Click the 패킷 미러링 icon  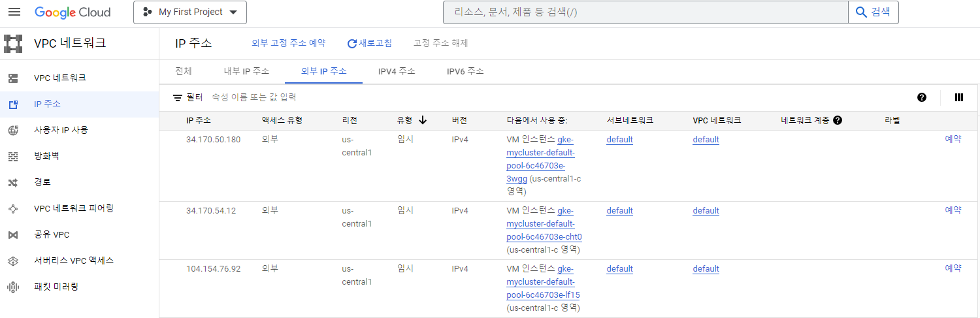point(12,287)
